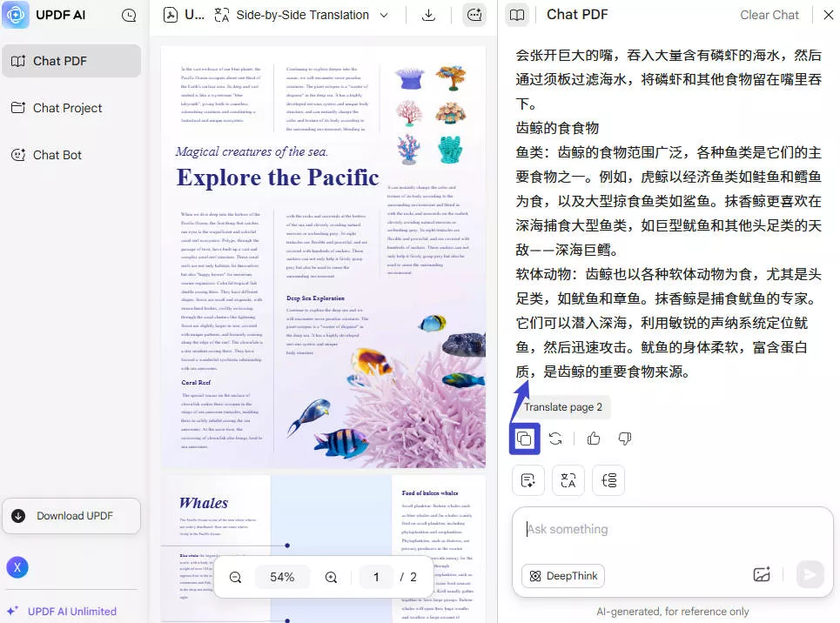
Task: Open chat history clock icon
Action: click(129, 16)
